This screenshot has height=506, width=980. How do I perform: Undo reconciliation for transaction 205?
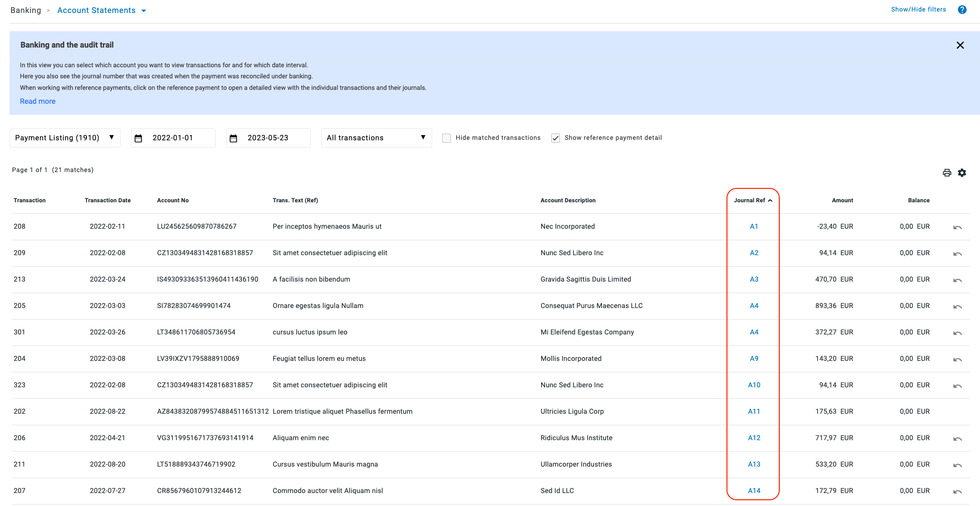[957, 307]
